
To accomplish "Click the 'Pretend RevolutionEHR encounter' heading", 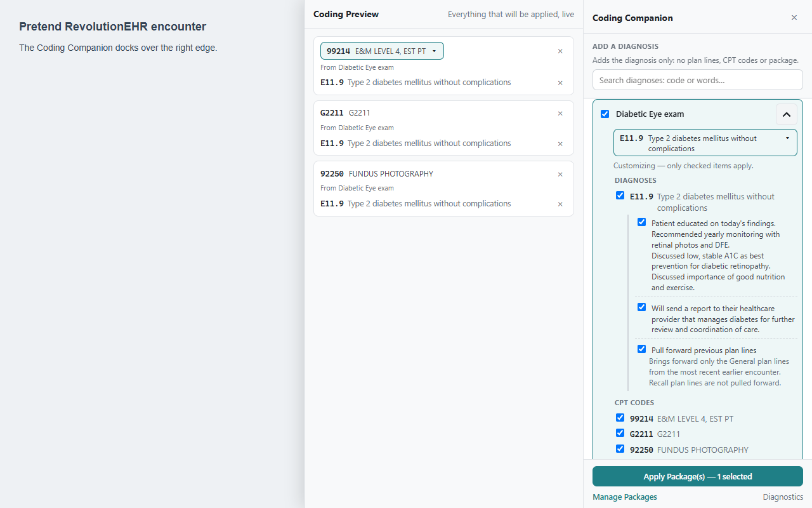I will (x=112, y=27).
